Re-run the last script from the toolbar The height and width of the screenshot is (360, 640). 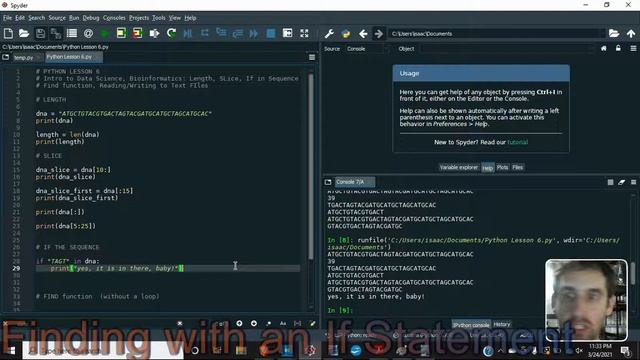pos(171,33)
